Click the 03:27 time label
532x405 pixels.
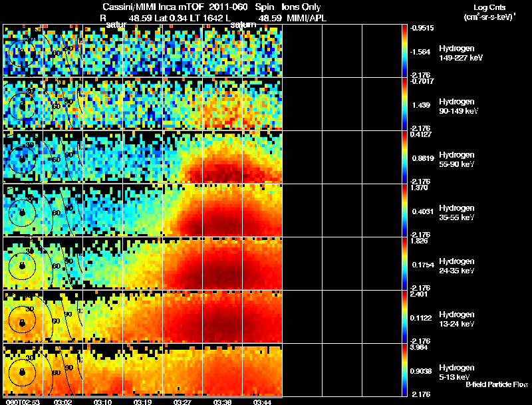(182, 402)
